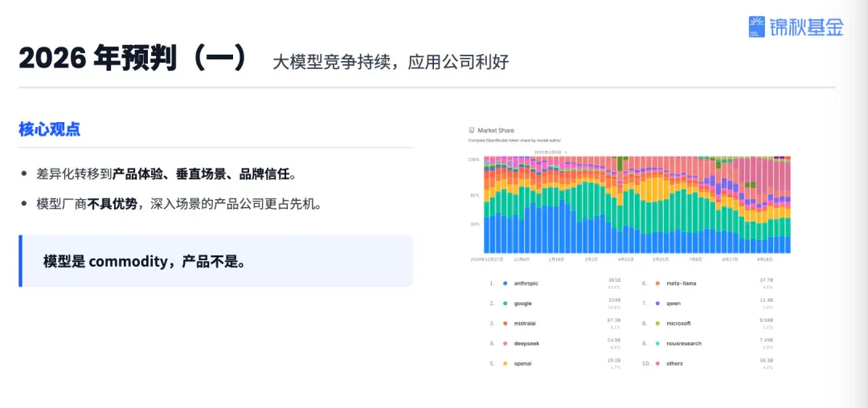The width and height of the screenshot is (868, 408).
Task: Click the 2025年2月9日 date tooltip above chart
Action: coord(547,152)
